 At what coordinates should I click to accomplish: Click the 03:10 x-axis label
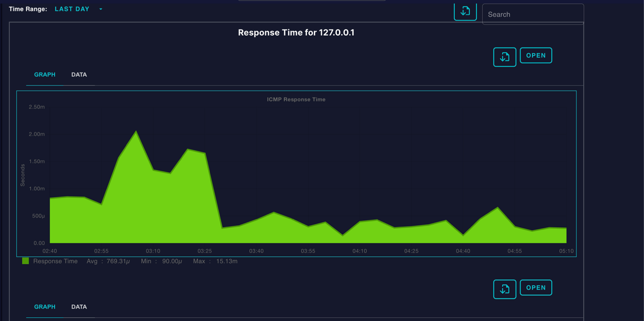[153, 251]
